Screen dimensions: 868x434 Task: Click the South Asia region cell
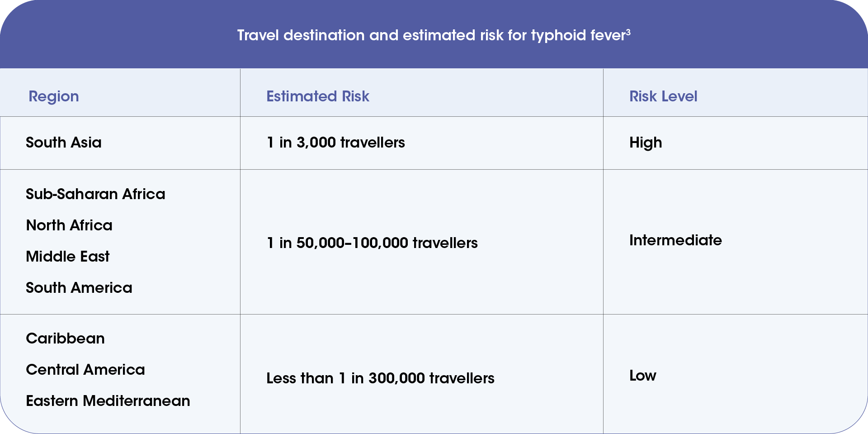pyautogui.click(x=64, y=143)
